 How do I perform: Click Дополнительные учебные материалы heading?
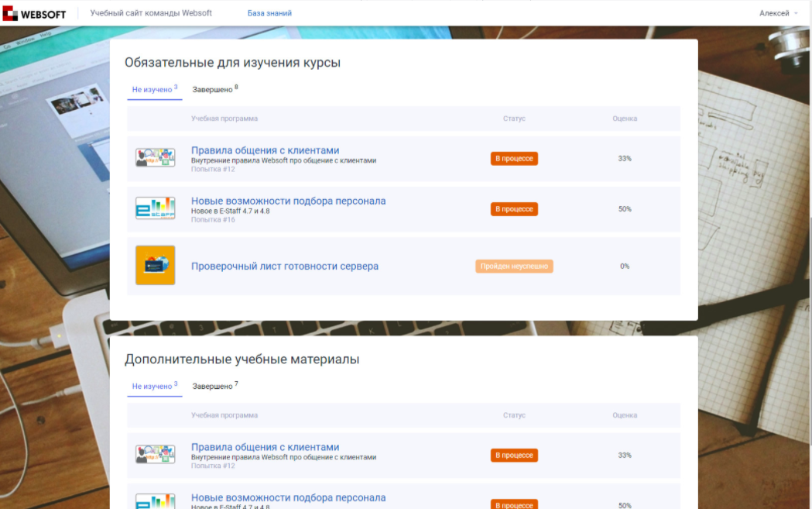pos(242,359)
